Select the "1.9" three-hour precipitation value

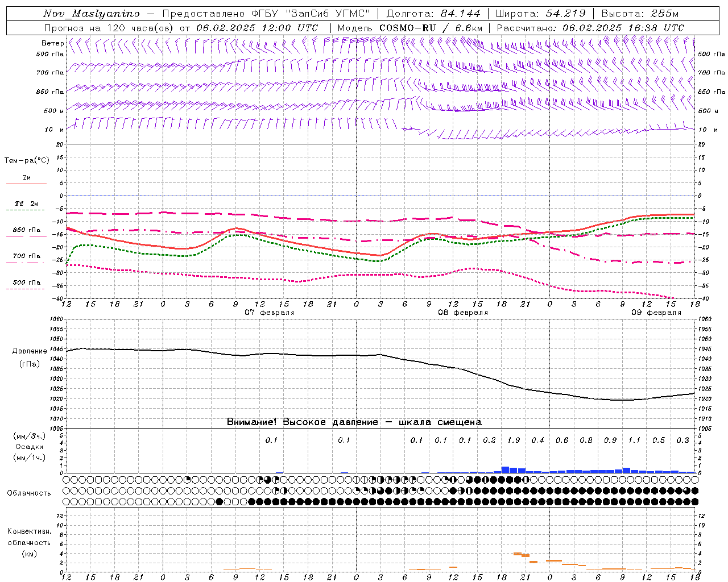[x=514, y=440]
